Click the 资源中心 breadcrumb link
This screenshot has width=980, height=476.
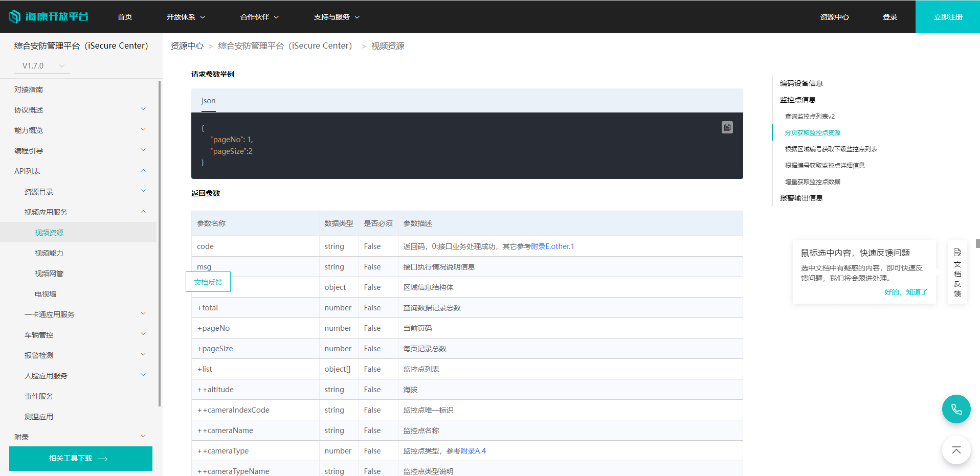pos(187,46)
